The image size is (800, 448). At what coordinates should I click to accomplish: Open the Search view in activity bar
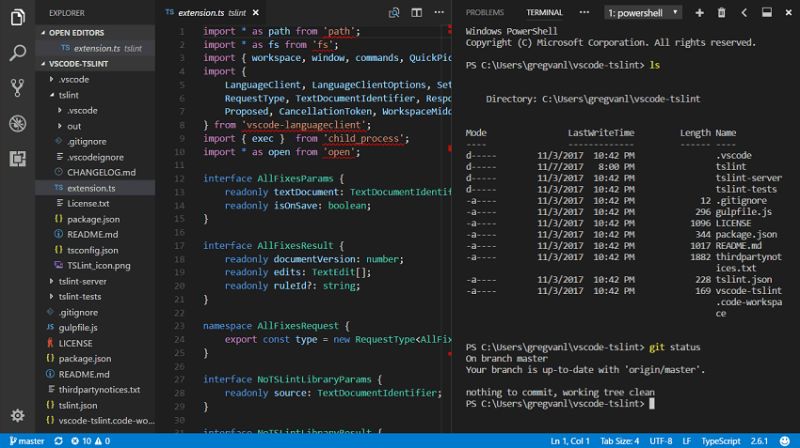coord(17,53)
